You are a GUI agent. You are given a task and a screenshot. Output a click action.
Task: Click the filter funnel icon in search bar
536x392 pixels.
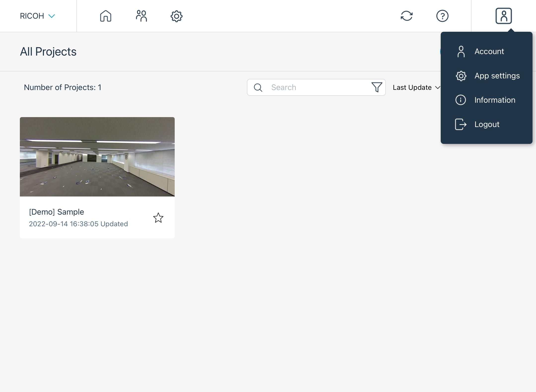(x=376, y=87)
